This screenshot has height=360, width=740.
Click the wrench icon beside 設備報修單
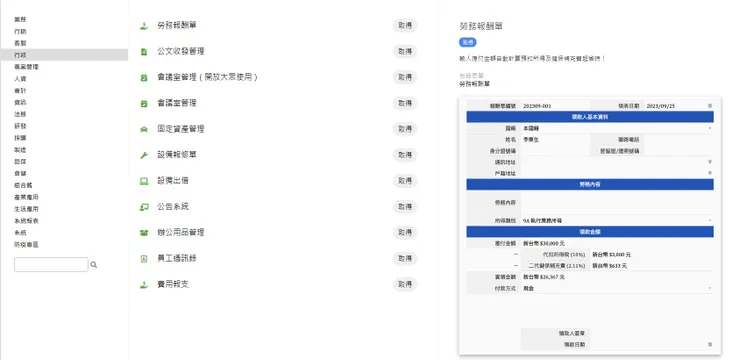(x=144, y=155)
